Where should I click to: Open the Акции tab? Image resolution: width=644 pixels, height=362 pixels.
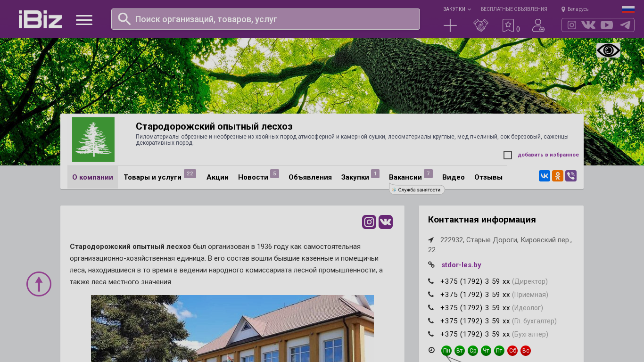(217, 177)
